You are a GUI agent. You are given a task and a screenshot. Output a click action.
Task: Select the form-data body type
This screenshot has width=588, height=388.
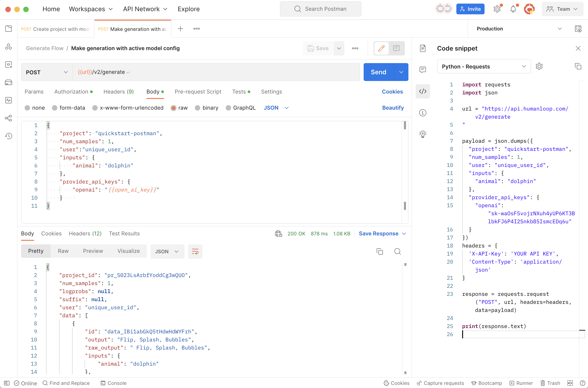pos(55,108)
